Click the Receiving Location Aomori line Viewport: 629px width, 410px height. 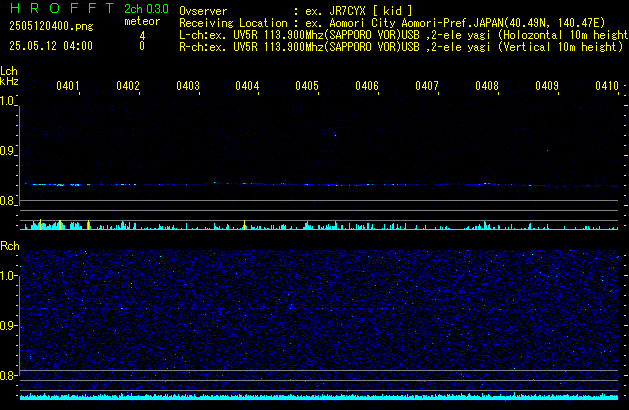tap(392, 23)
